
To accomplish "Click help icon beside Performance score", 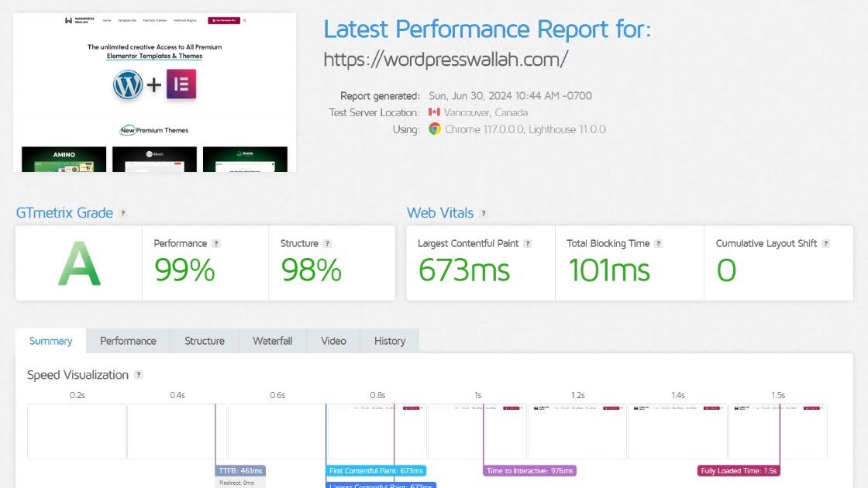I will [x=216, y=243].
